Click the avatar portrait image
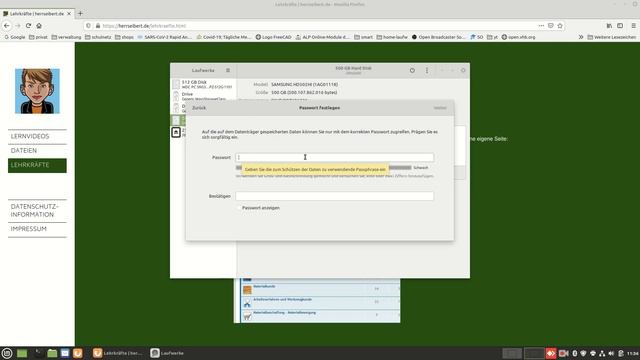 tap(37, 91)
